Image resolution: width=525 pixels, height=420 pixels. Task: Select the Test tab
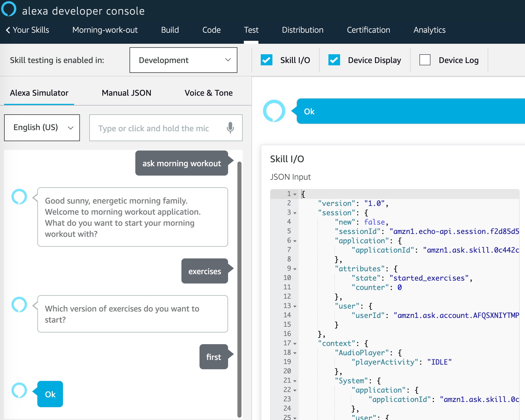tap(251, 30)
